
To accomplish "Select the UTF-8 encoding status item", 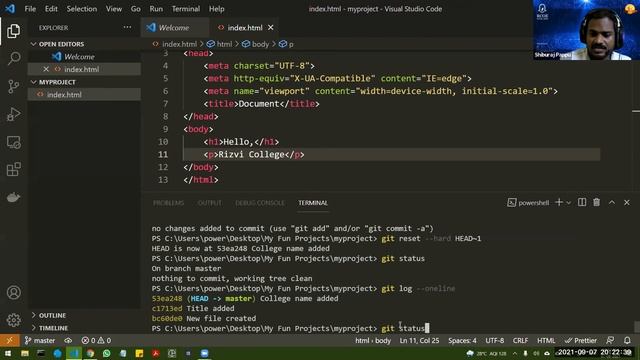I will (x=494, y=340).
